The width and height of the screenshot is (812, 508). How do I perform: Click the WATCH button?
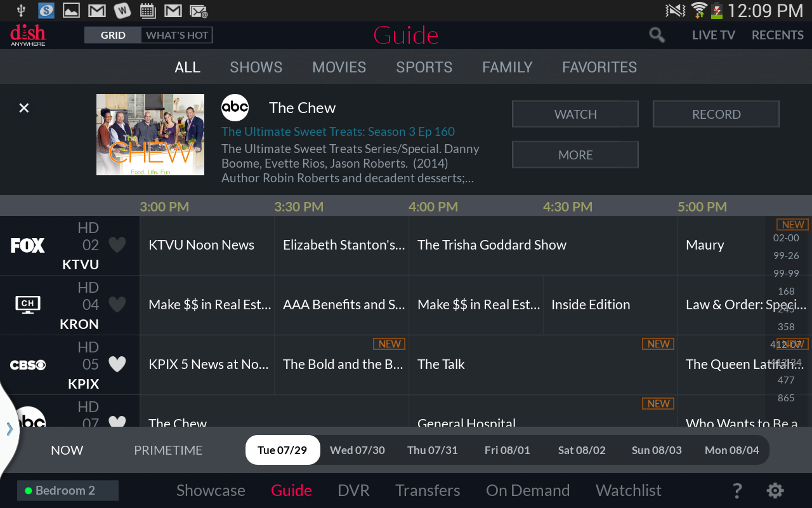tap(575, 114)
